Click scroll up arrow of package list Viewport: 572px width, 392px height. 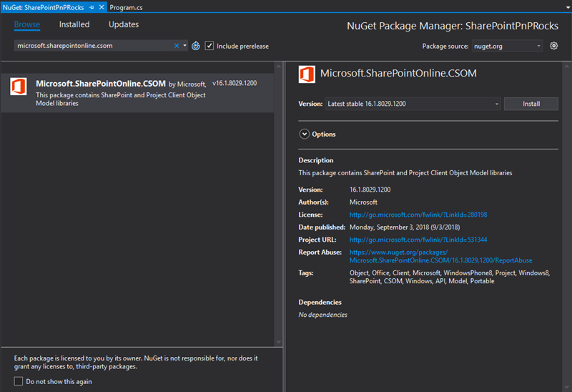(x=278, y=66)
